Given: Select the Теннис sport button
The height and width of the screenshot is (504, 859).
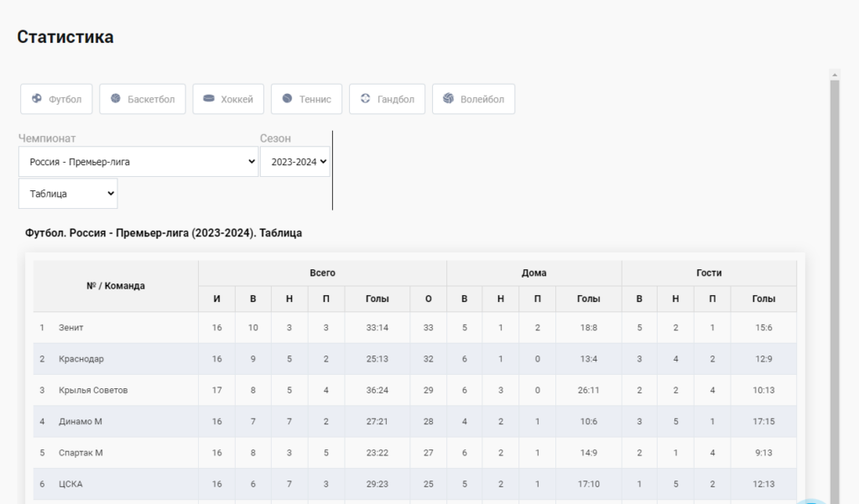Looking at the screenshot, I should click(307, 99).
